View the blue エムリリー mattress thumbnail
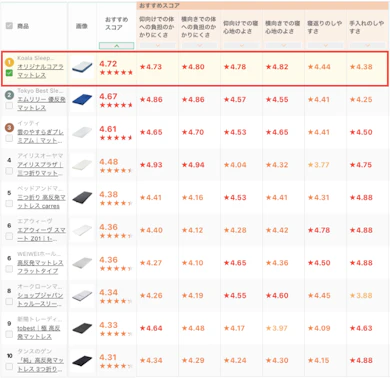390x378 pixels. coord(82,101)
